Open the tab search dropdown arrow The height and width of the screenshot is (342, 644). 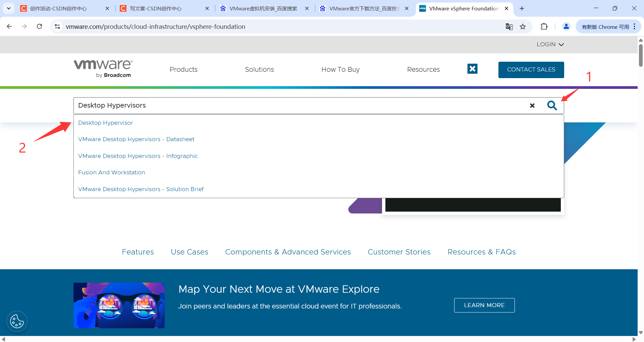click(9, 8)
